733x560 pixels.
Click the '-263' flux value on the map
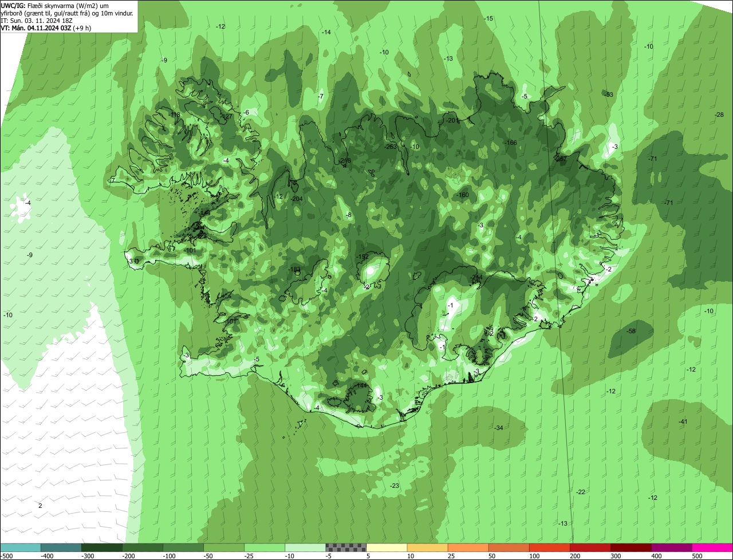[391, 147]
